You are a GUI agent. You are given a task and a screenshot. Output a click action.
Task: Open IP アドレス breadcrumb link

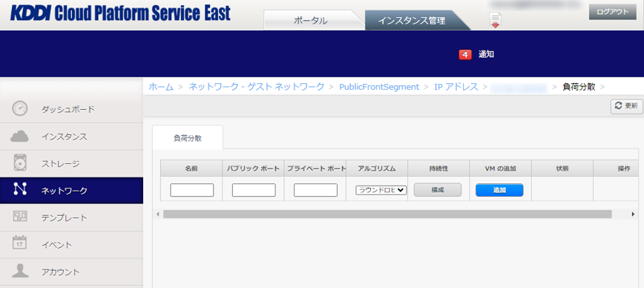click(x=456, y=87)
